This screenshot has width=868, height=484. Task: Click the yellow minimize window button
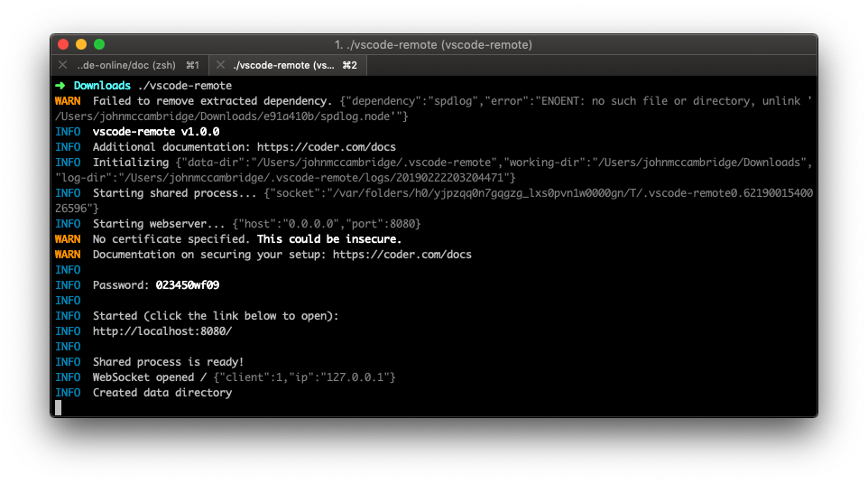click(81, 44)
